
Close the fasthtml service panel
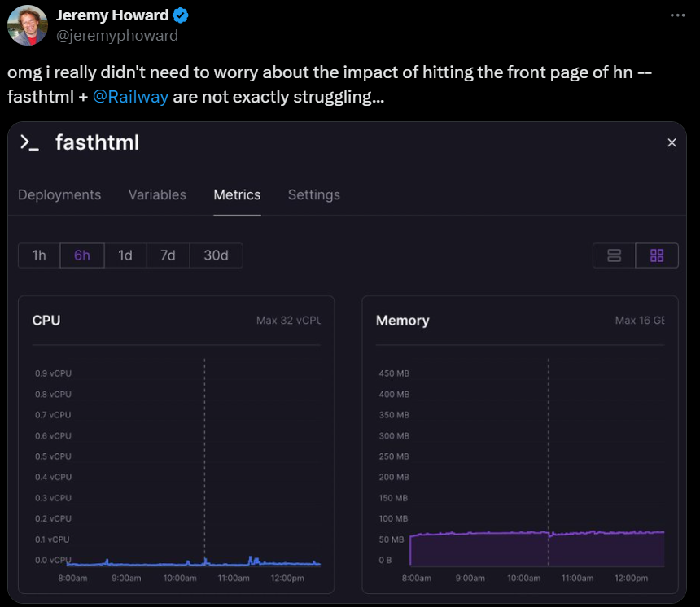[672, 143]
